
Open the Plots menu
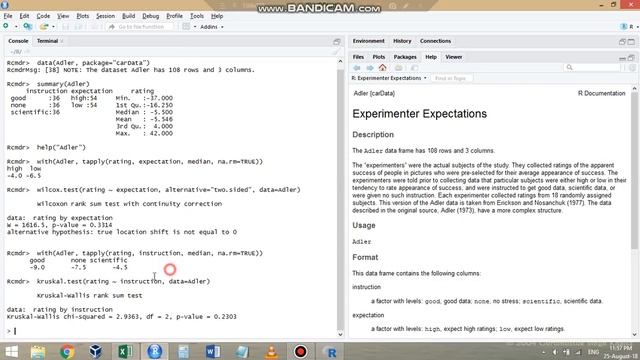coord(82,16)
